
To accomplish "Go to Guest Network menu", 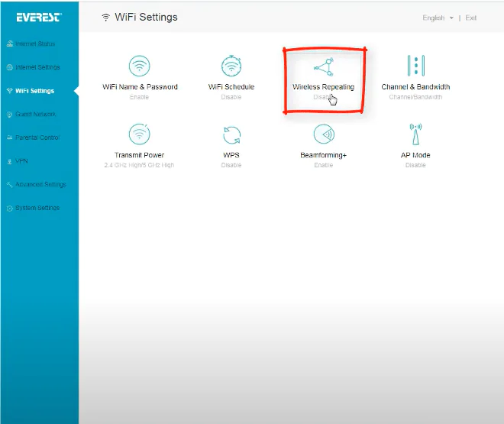I will (35, 114).
